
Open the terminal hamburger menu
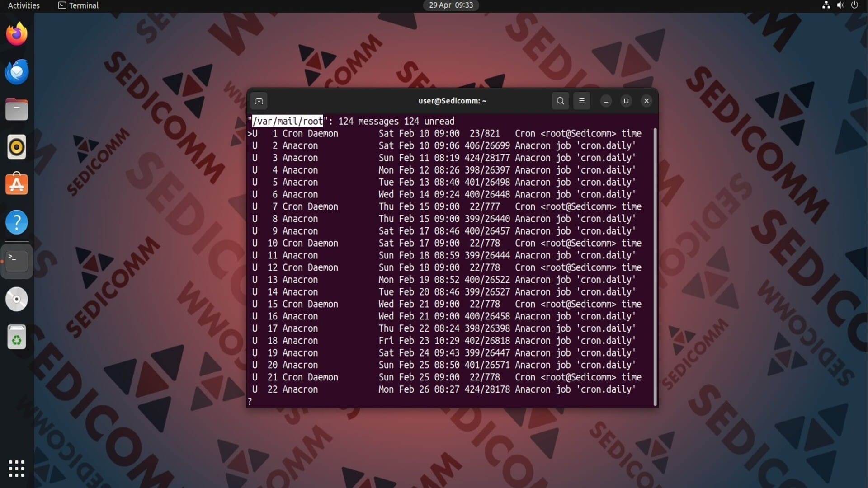coord(582,101)
